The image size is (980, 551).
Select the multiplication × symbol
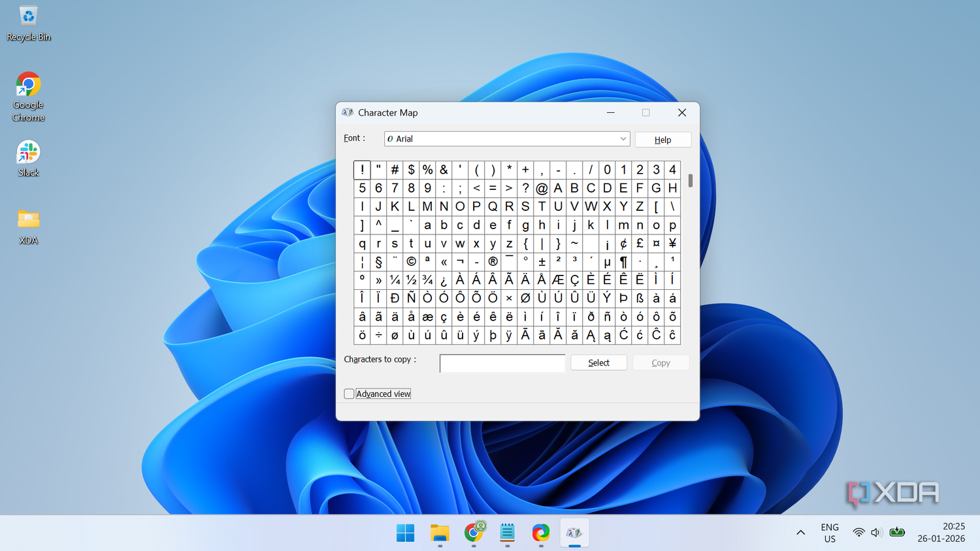509,298
